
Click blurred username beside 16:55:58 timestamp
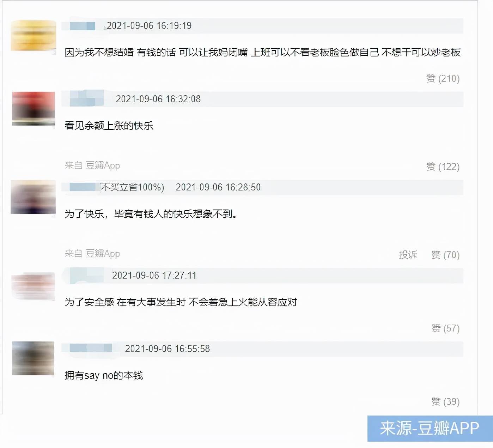pos(91,348)
